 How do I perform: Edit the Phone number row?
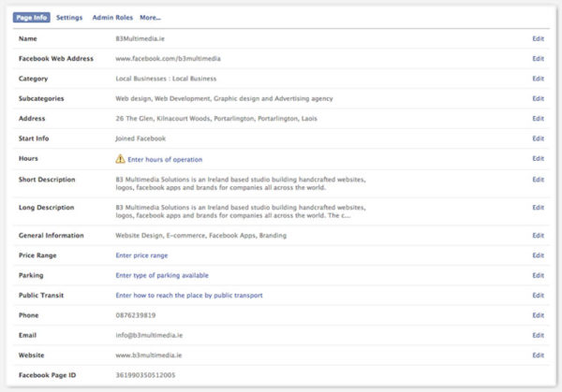point(538,315)
